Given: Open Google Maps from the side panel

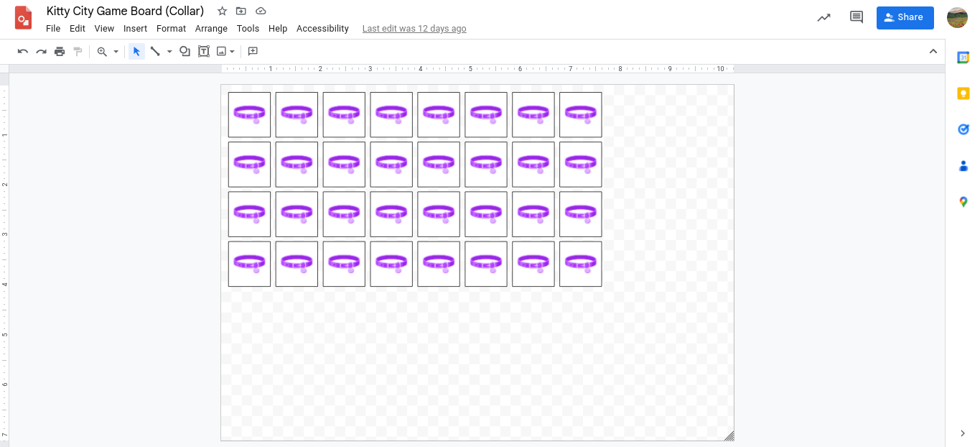Looking at the screenshot, I should [x=962, y=202].
